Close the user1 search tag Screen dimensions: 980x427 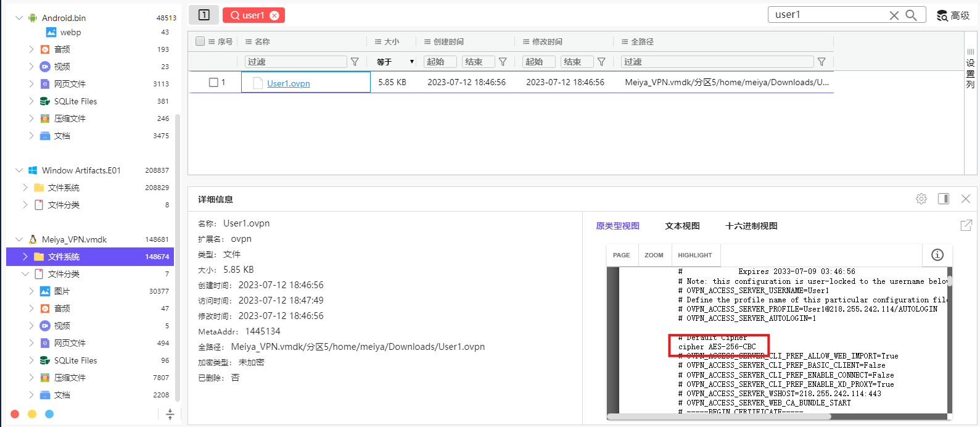coord(274,15)
